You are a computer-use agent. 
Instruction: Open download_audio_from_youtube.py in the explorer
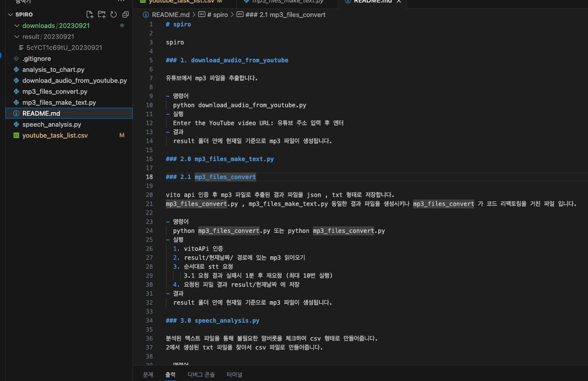tap(69, 80)
